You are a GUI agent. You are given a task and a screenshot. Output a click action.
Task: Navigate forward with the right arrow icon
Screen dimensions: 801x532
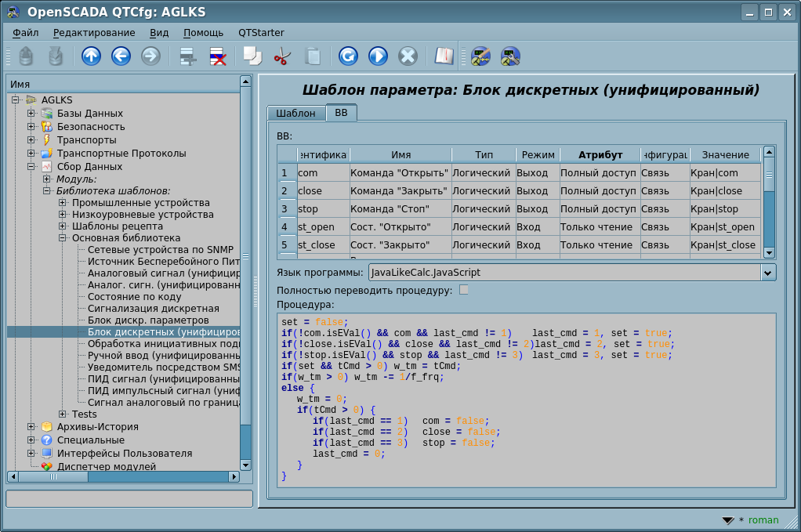coord(150,56)
